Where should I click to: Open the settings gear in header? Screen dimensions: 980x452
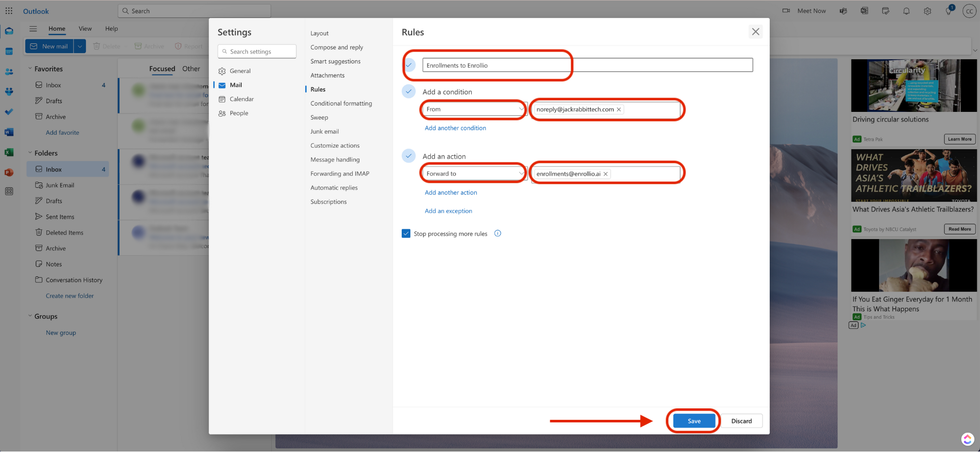(927, 11)
